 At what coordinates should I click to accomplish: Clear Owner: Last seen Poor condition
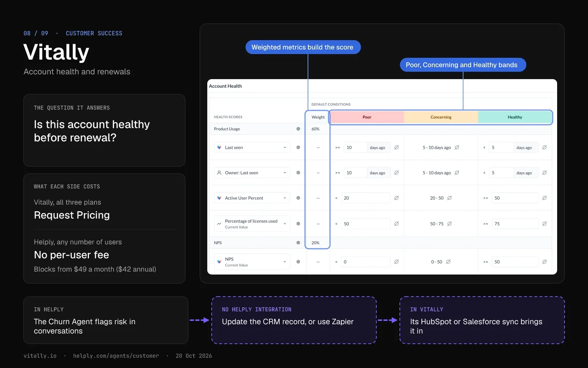pos(397,173)
